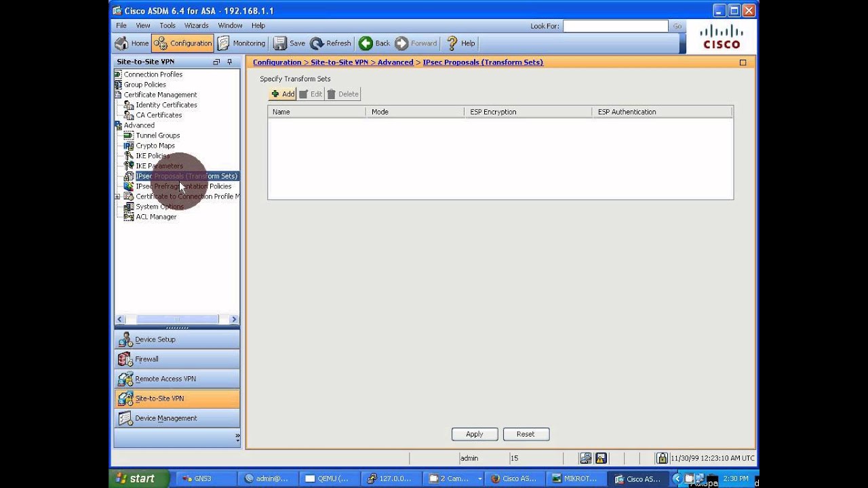This screenshot has width=868, height=488.
Task: Open the Firewall section
Action: [177, 359]
